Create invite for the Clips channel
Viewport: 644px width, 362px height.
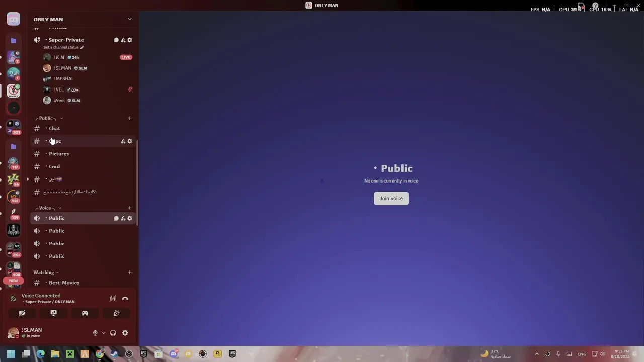[123, 141]
